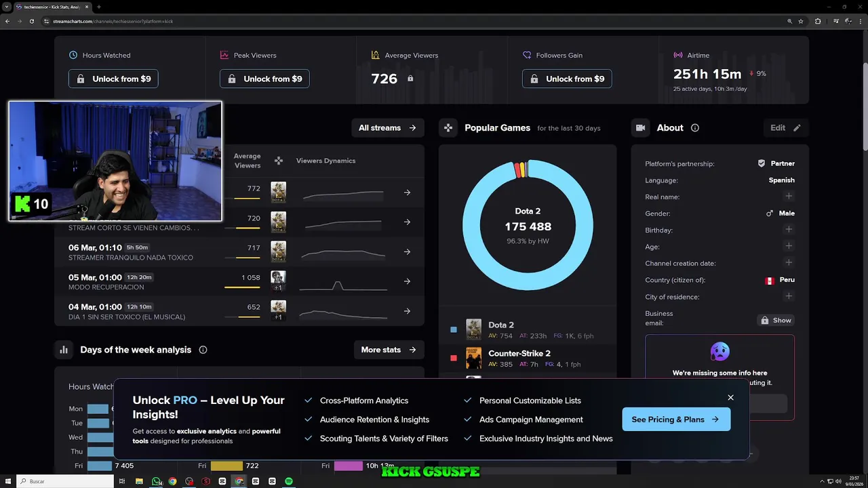Click the More stats button
The width and height of the screenshot is (868, 488).
(x=389, y=350)
